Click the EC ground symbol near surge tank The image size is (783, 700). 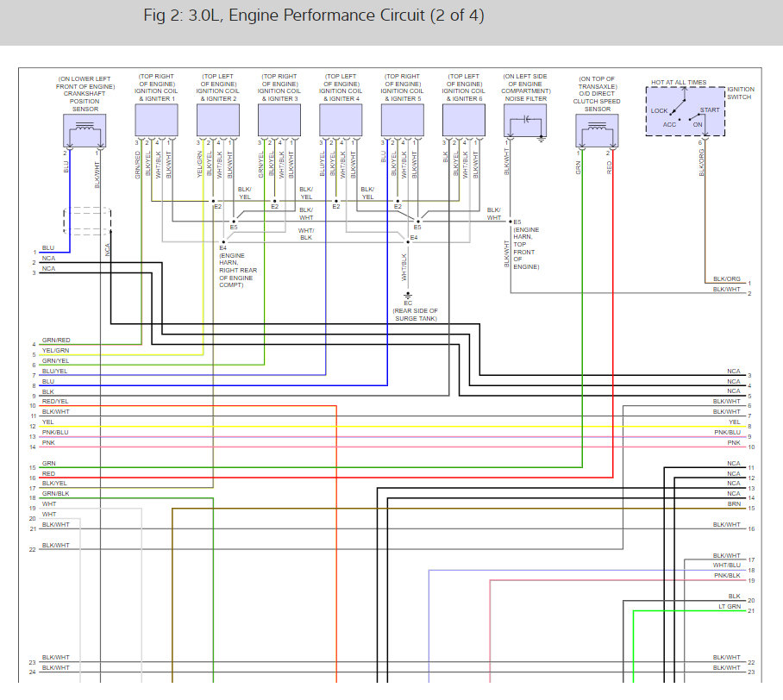click(408, 296)
